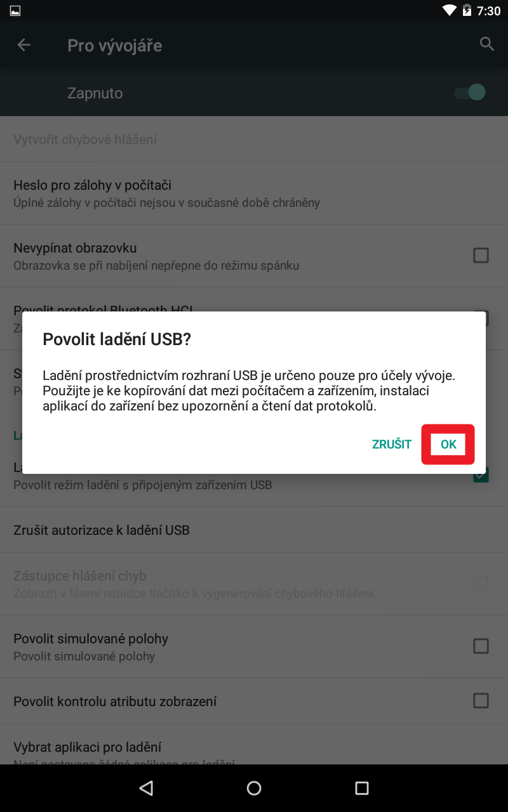Tap the battery status icon
The image size is (508, 812).
click(x=467, y=11)
